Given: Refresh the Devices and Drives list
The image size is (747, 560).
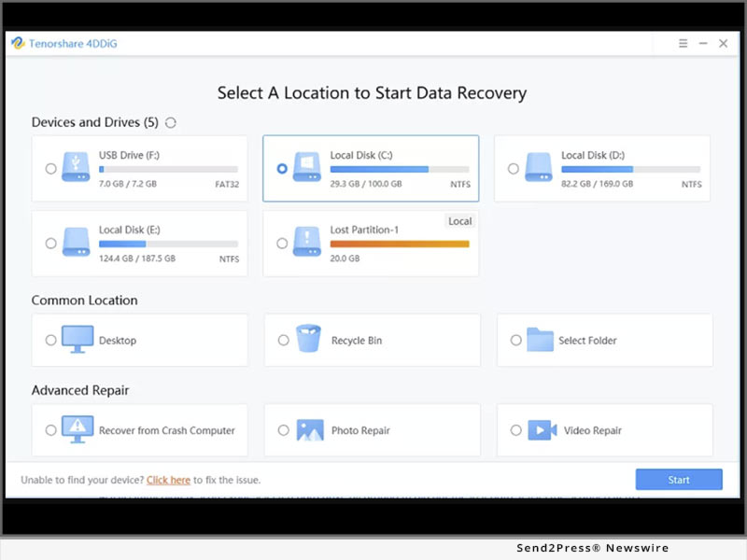Looking at the screenshot, I should (x=171, y=123).
